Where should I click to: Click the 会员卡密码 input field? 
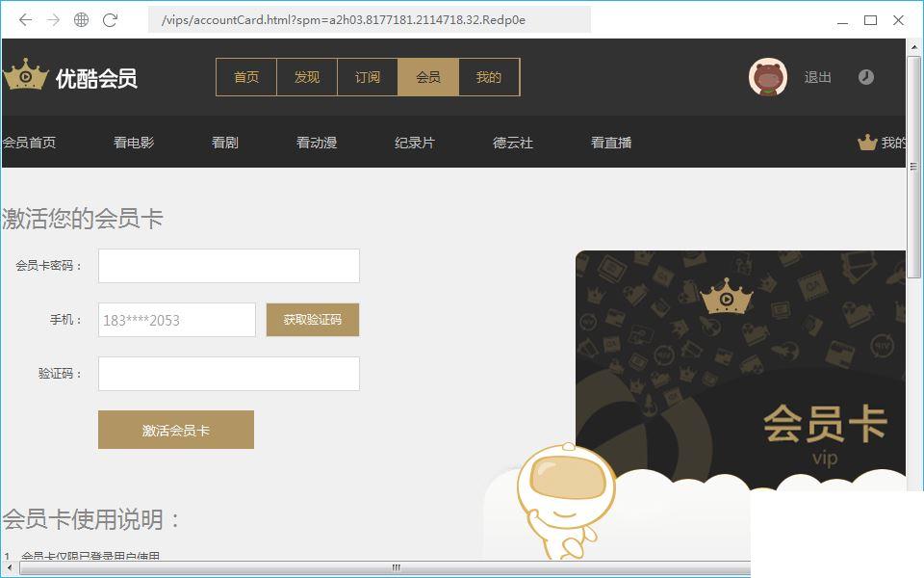(x=229, y=266)
